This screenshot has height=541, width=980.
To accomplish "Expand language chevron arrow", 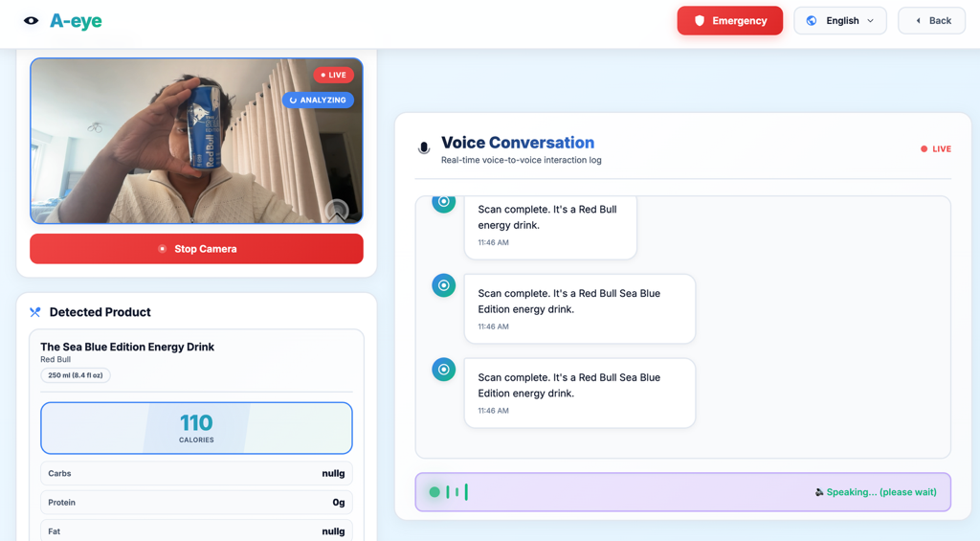I will 871,21.
